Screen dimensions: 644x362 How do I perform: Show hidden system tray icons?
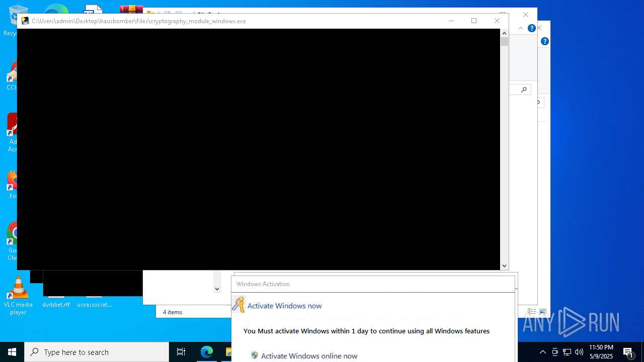pos(542,352)
